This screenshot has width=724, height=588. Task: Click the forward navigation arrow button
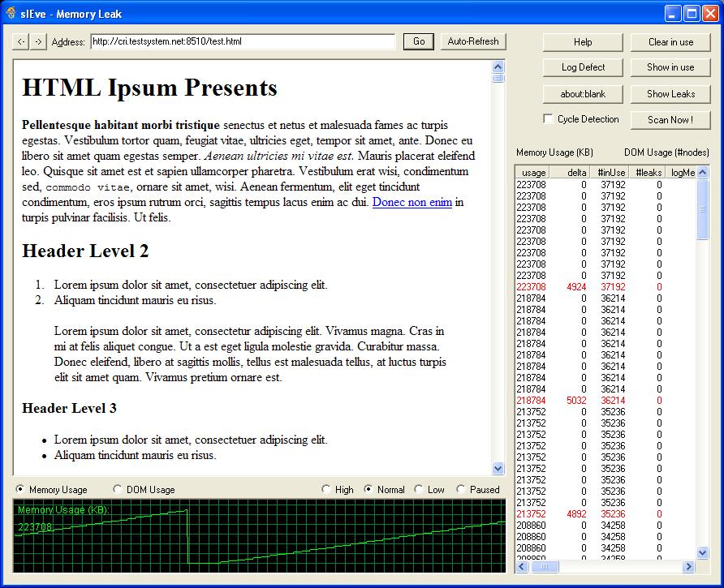click(x=37, y=41)
